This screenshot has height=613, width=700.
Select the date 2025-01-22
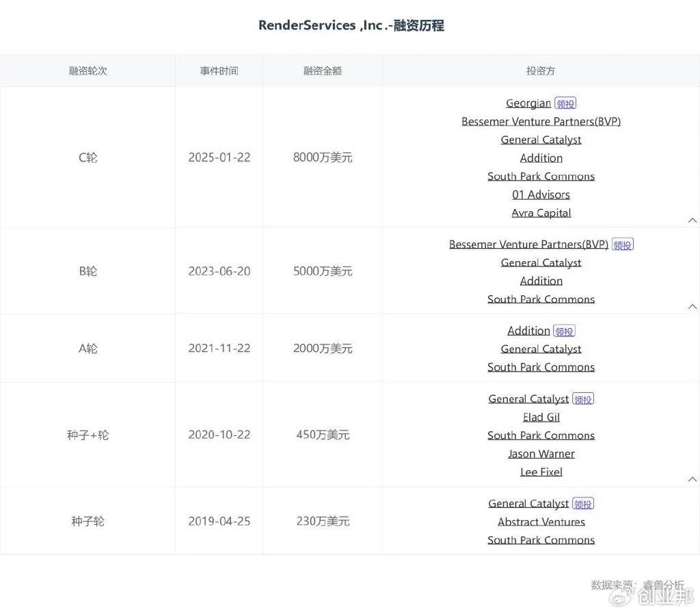[219, 157]
